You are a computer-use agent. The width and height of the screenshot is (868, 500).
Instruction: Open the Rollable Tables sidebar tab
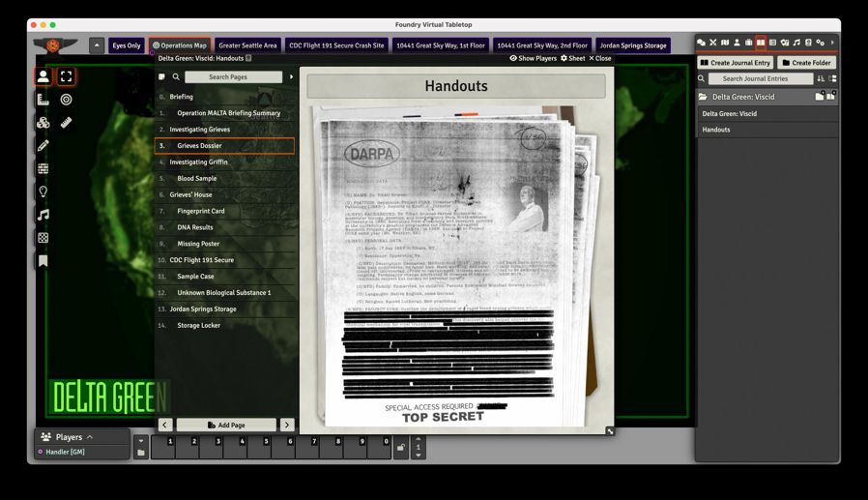[772, 43]
